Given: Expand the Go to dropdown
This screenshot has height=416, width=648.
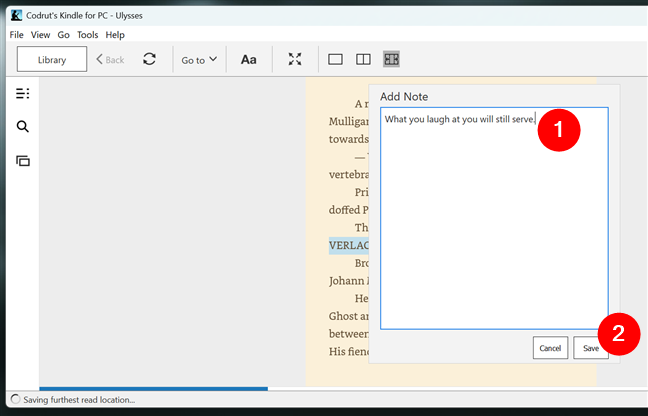Looking at the screenshot, I should [199, 59].
